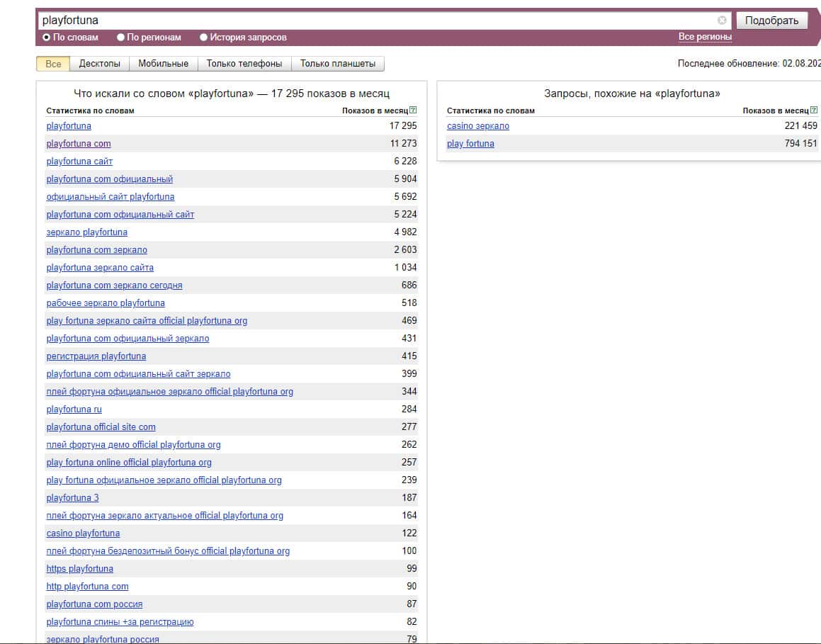Screen dimensions: 821x644
Task: Click the «casino зеркало» similar query link
Action: 478,126
